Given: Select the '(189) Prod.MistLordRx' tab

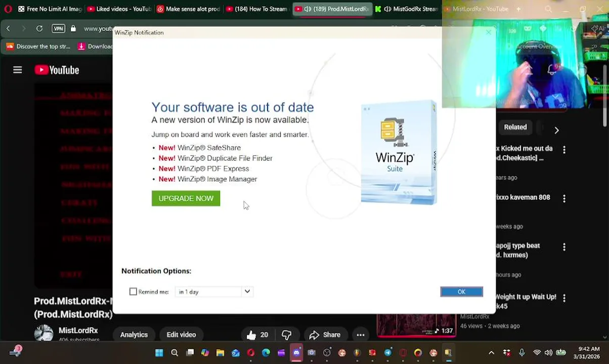Looking at the screenshot, I should point(332,9).
